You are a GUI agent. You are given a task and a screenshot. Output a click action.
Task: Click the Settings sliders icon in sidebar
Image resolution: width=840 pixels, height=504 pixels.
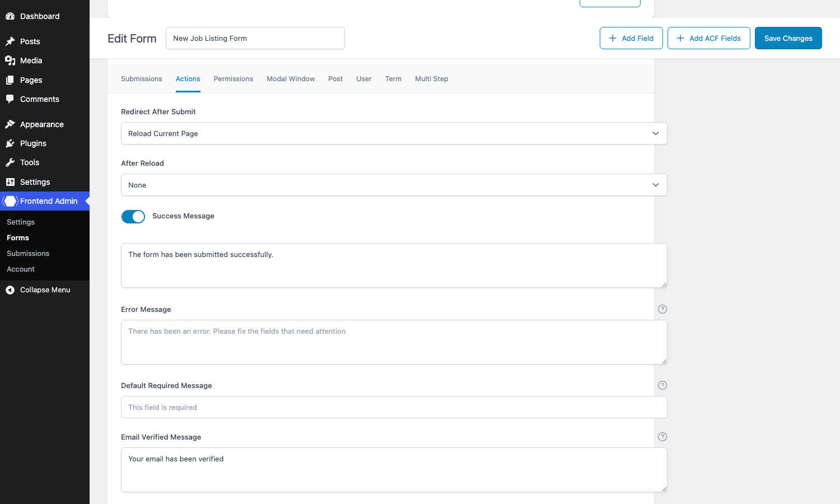point(10,182)
